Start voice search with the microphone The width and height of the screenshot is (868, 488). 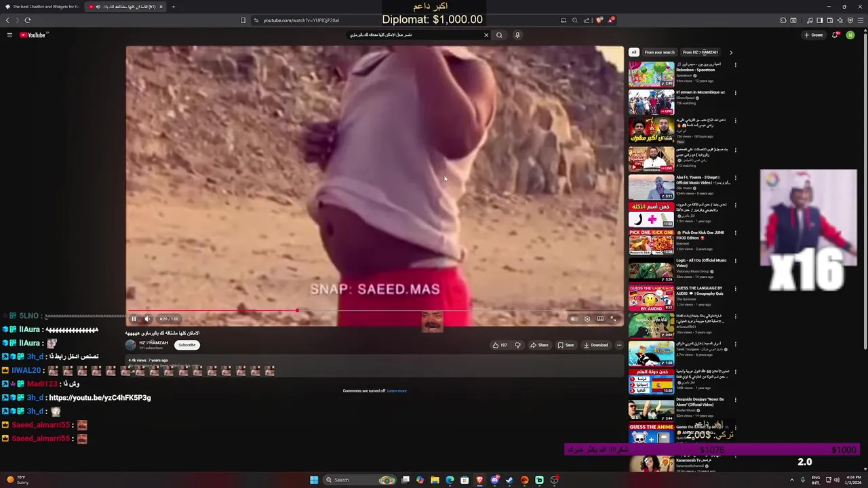click(x=517, y=35)
